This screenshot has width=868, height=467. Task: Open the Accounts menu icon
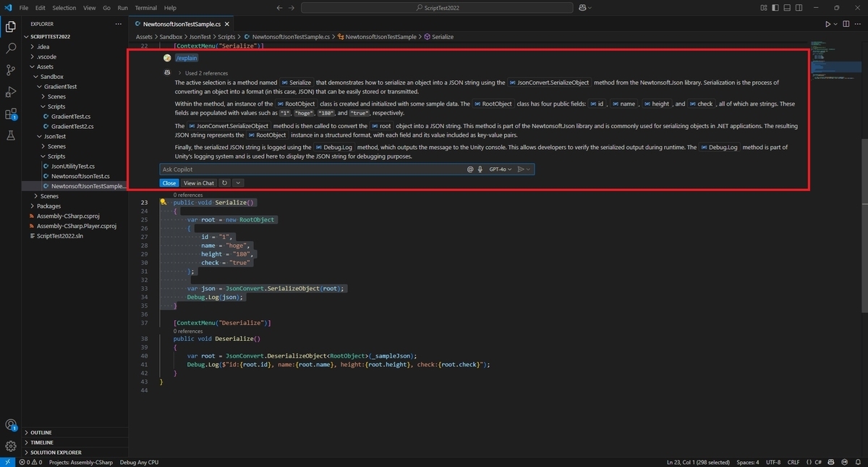click(11, 425)
